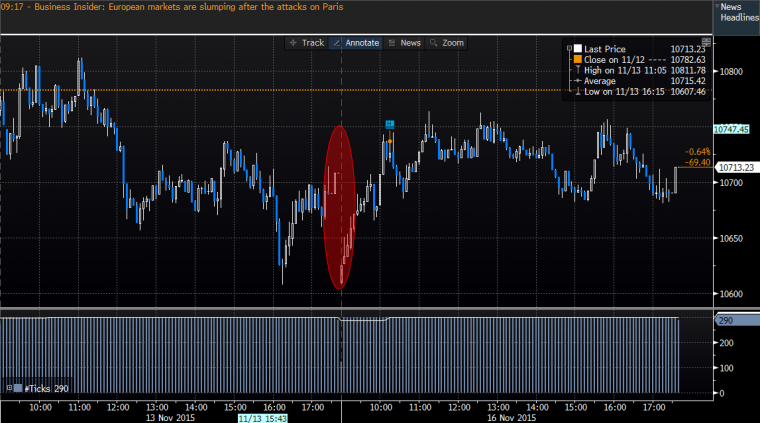Expand the price legend collapse box
The width and height of the screenshot is (760, 423).
tap(567, 48)
